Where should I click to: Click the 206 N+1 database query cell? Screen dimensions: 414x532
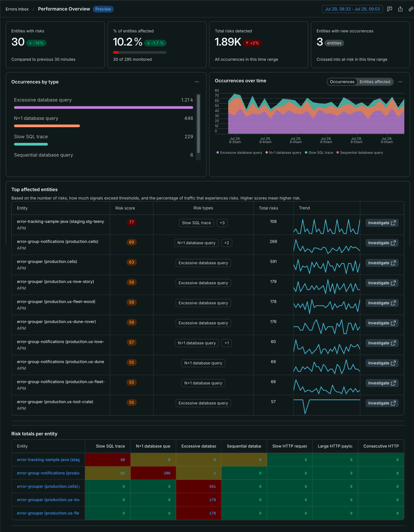(x=153, y=473)
